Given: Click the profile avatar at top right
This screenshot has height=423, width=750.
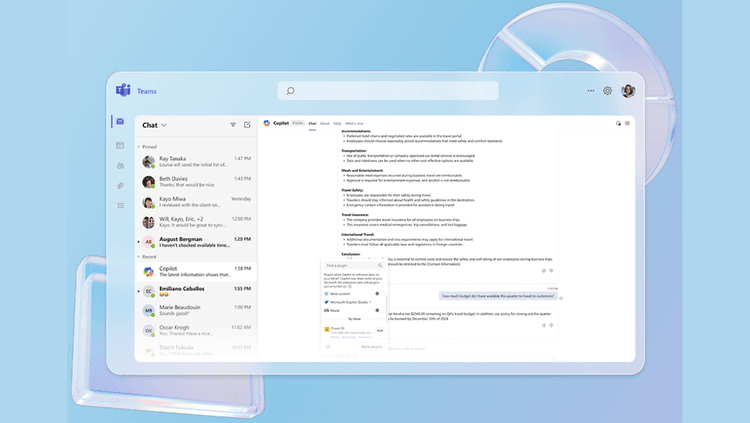Looking at the screenshot, I should (x=629, y=91).
